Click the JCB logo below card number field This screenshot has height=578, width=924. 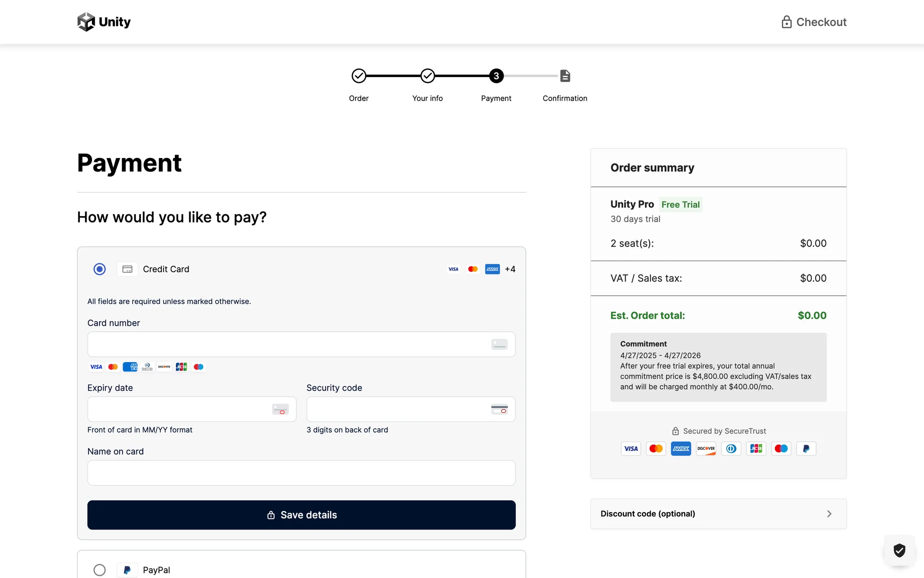coord(181,367)
